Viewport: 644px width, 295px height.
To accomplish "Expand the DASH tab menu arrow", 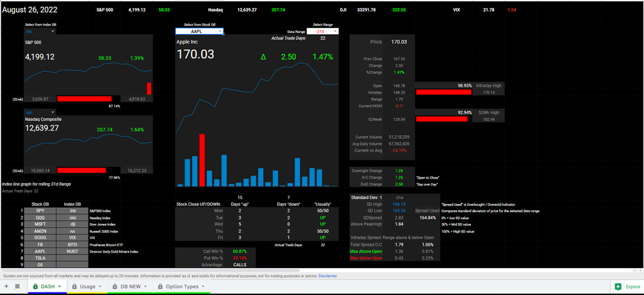I will pos(60,287).
